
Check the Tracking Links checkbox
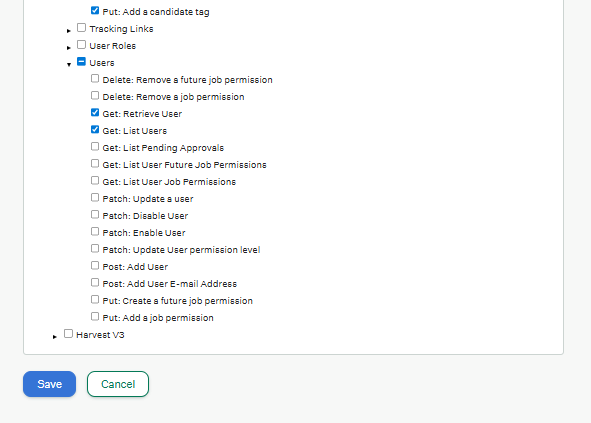[x=81, y=28]
